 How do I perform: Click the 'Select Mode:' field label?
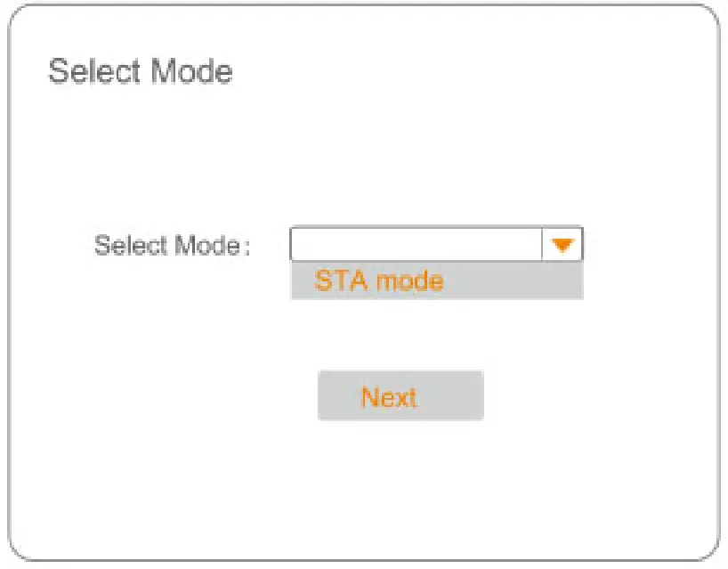(x=172, y=245)
